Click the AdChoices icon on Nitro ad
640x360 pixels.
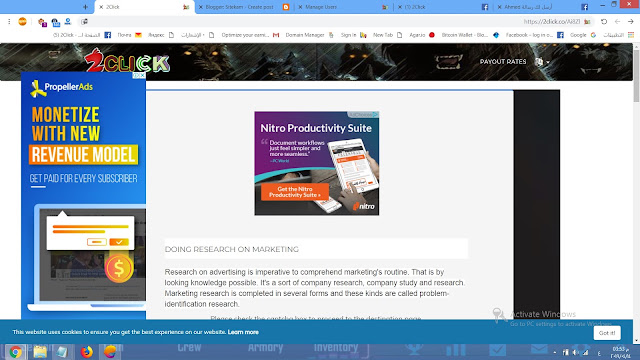(x=374, y=115)
